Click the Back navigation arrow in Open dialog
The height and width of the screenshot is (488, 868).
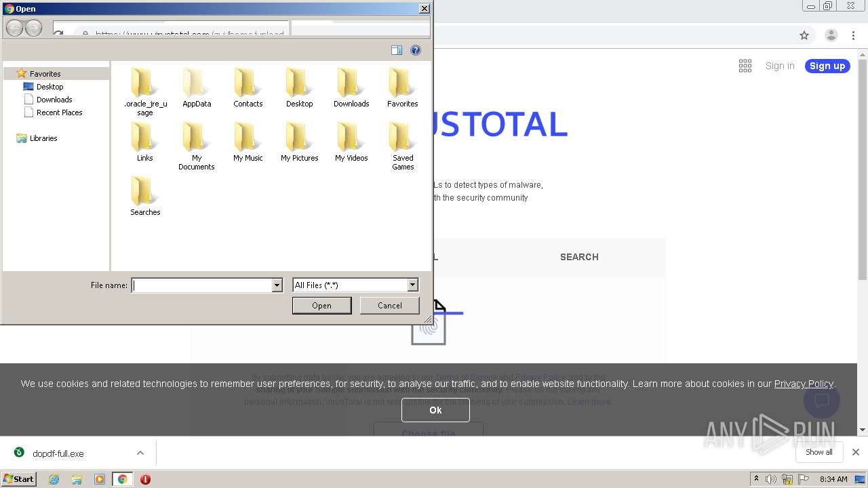point(14,28)
